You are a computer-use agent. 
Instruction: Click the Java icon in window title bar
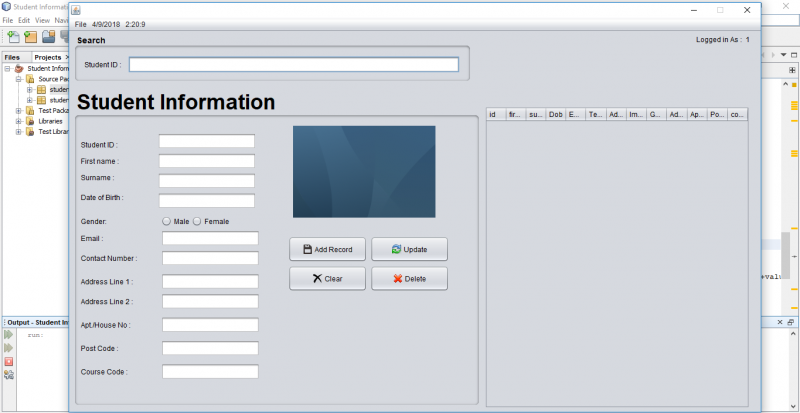[x=76, y=10]
